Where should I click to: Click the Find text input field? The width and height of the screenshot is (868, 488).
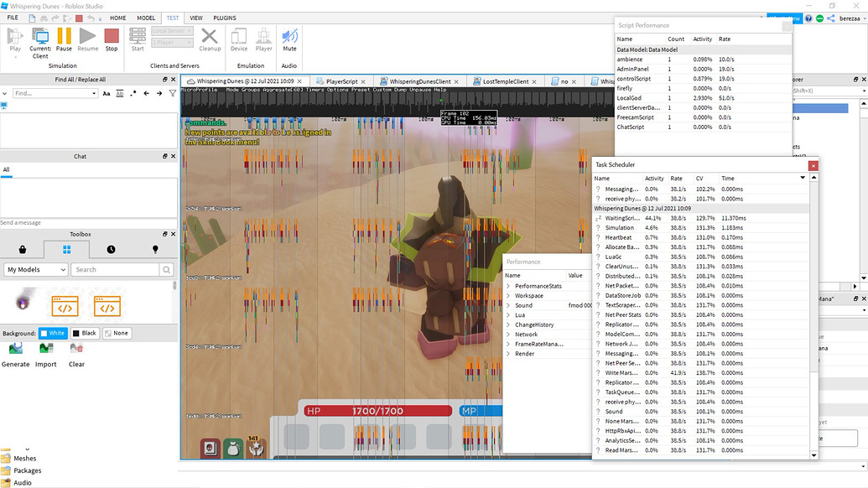55,94
